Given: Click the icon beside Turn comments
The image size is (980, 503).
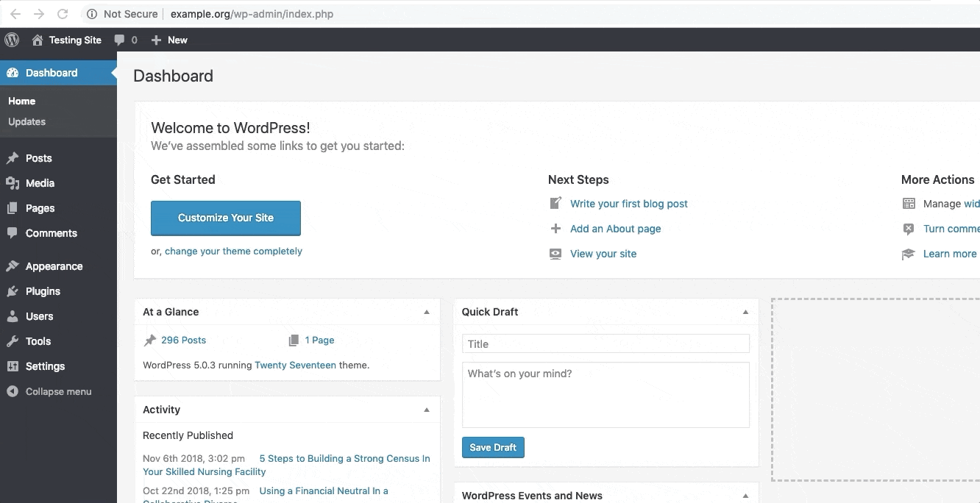Looking at the screenshot, I should [909, 229].
